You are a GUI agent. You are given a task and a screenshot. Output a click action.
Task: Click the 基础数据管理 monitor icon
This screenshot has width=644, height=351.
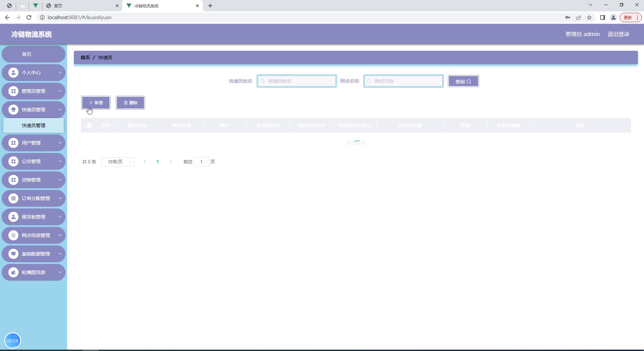[13, 254]
